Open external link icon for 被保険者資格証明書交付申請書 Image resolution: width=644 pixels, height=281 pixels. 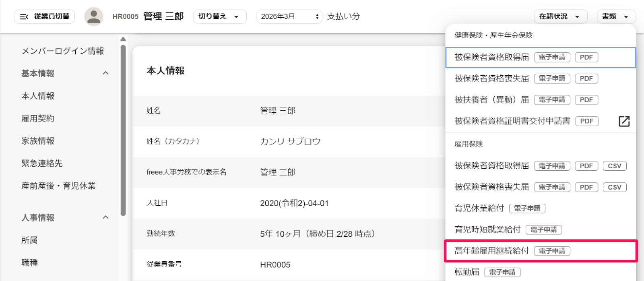624,121
